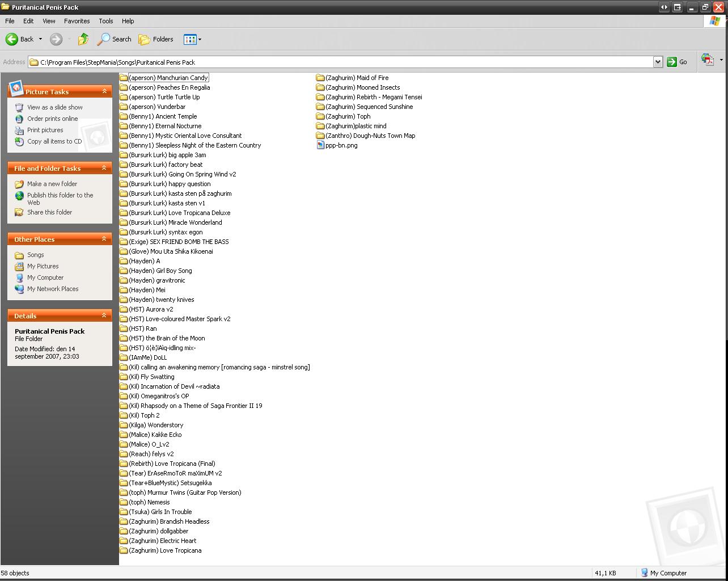Select the ppp-bn.png image file icon
Screen dimensions: 728x581
click(x=320, y=145)
